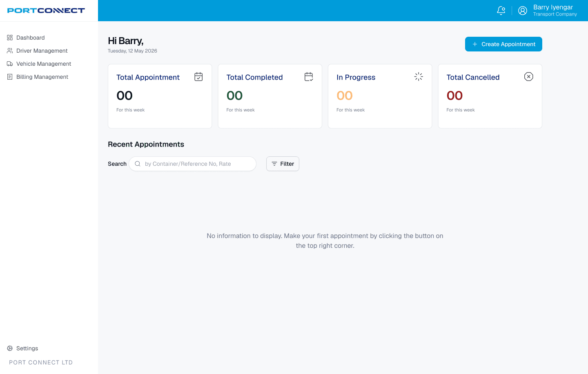Viewport: 588px width, 374px height.
Task: Click the "No information to display" message
Action: pos(325,241)
